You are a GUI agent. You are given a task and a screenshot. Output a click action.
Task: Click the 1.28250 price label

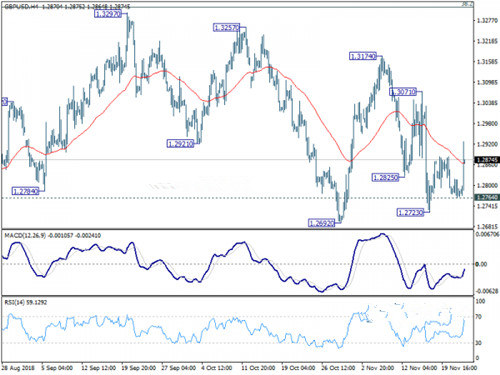[x=385, y=177]
